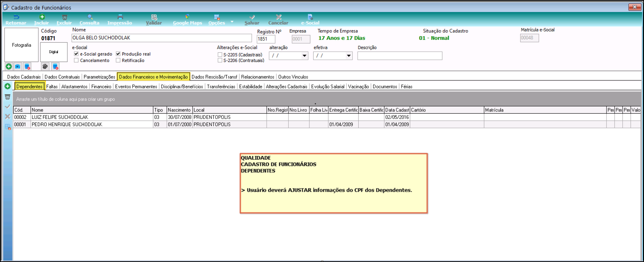
Task: Click the Digital fingerprint box
Action: (x=54, y=52)
